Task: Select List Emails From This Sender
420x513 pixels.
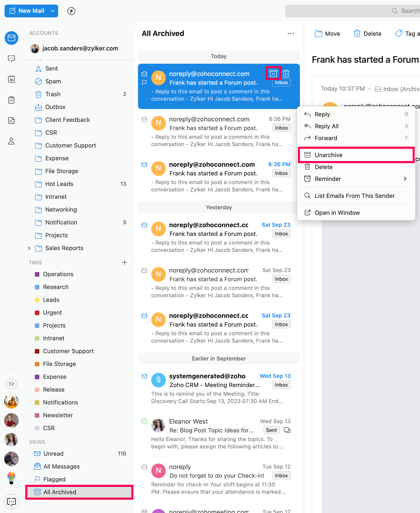Action: pos(356,195)
